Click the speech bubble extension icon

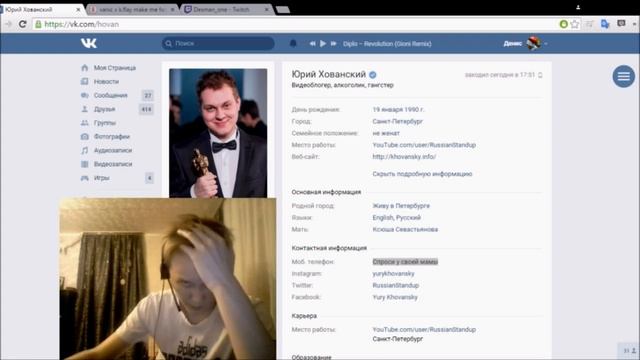(621, 24)
